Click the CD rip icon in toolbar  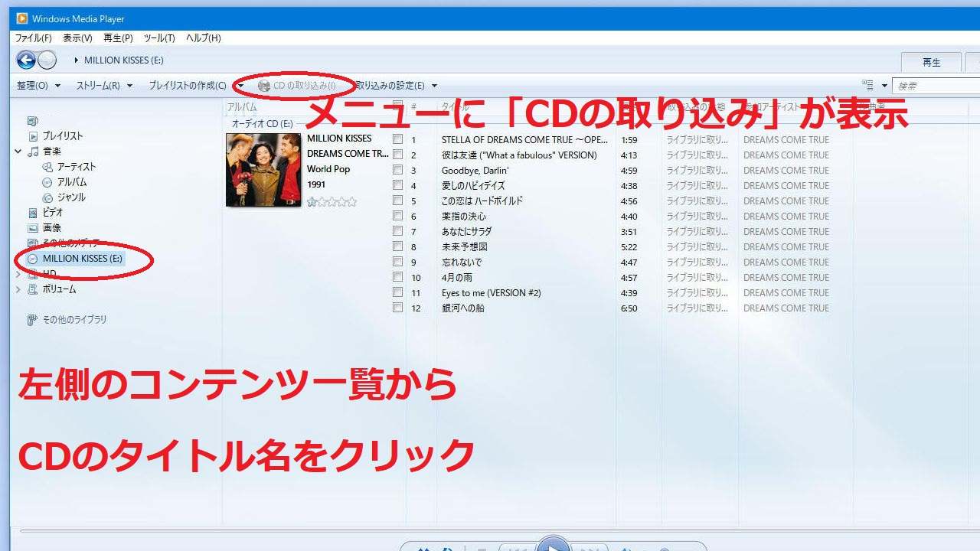pos(264,86)
